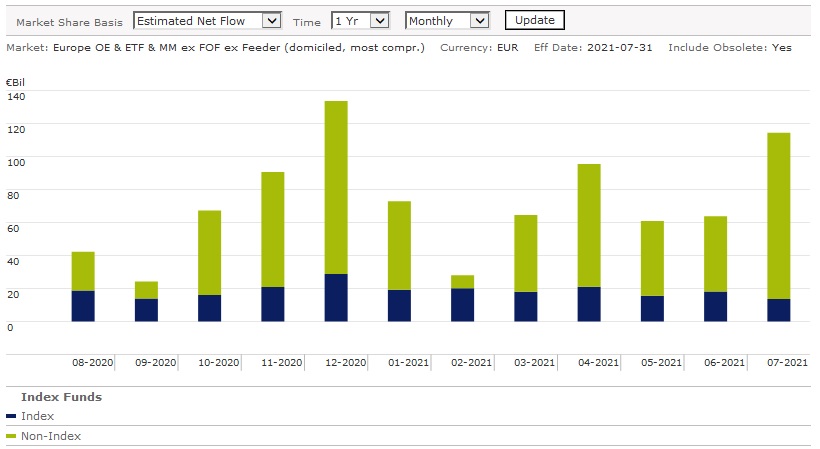Screen dimensions: 820x449
Task: Click the 10-2020 green Non-Index bar
Action: click(210, 252)
